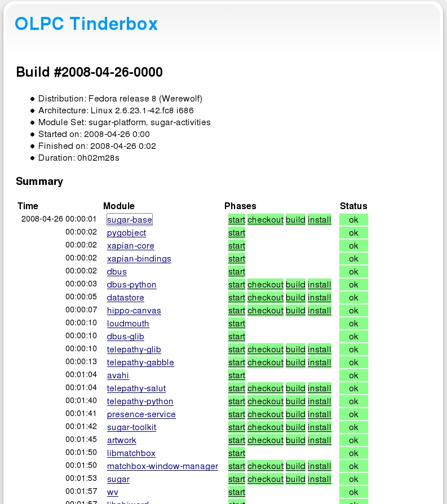Click the artwork module link
Image resolution: width=447 pixels, height=504 pixels.
(122, 440)
